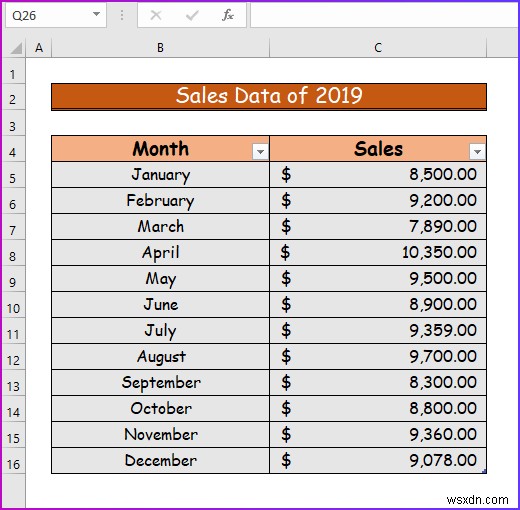520x510 pixels.
Task: Open the Insert Function fx icon
Action: click(x=228, y=15)
